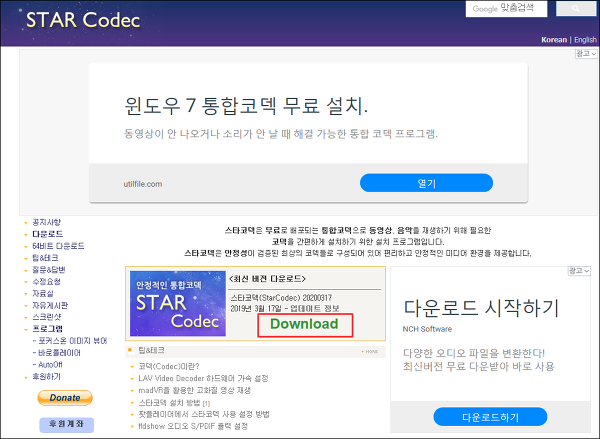Click the 다운로드 시작하기 ad headline

point(482,308)
